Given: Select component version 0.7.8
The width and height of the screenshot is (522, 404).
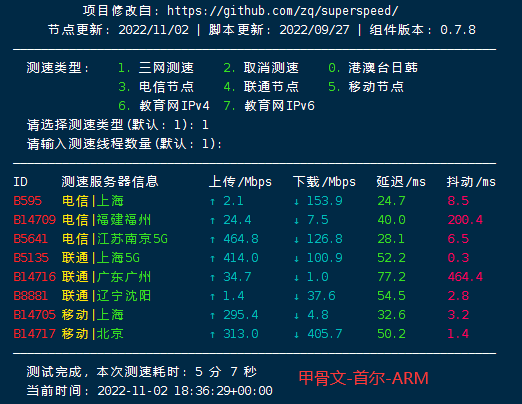Looking at the screenshot, I should (x=458, y=30).
